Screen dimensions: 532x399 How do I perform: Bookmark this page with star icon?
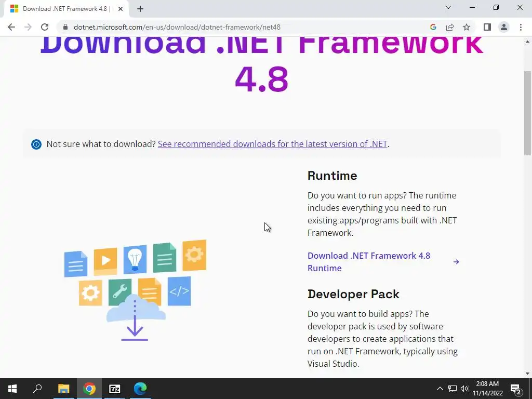click(467, 27)
